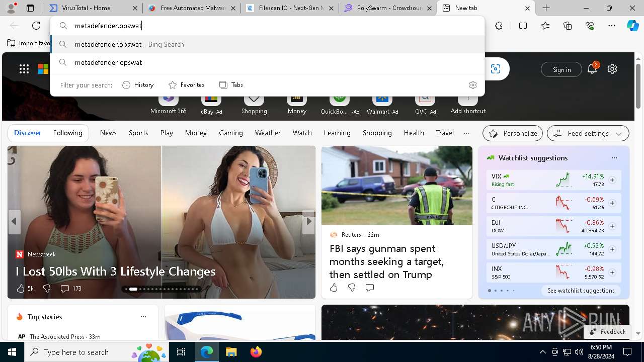Open a new browser tab
Screen dimensions: 644x362
coord(546,8)
